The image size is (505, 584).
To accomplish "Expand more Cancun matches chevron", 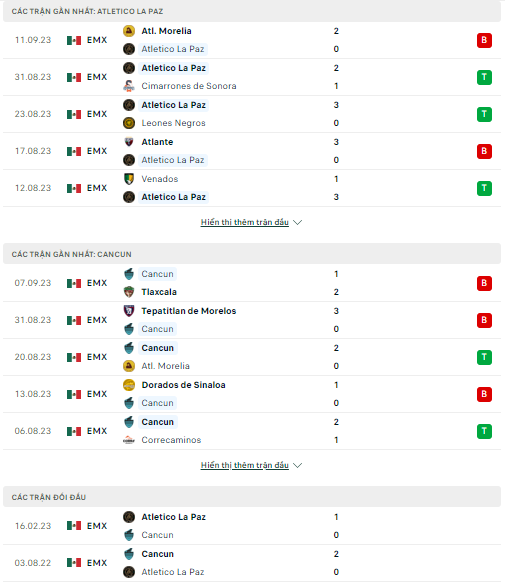I will (298, 465).
